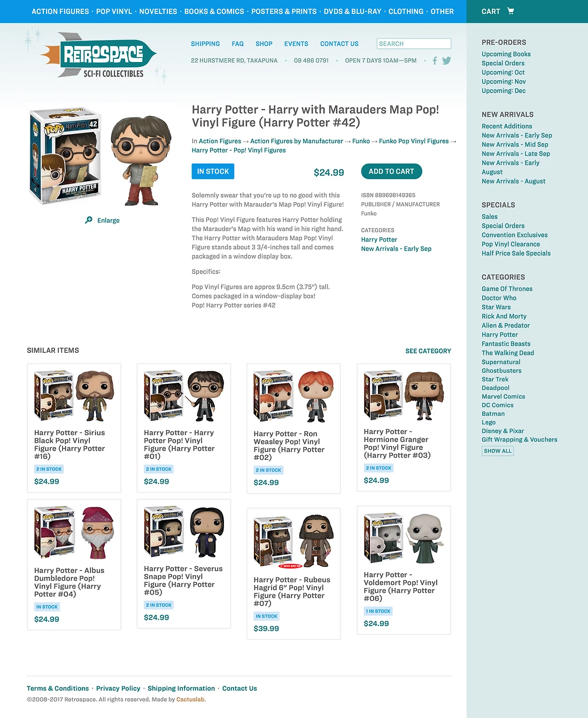Open the Sirius Black Pop figure thumbnail

[x=74, y=396]
